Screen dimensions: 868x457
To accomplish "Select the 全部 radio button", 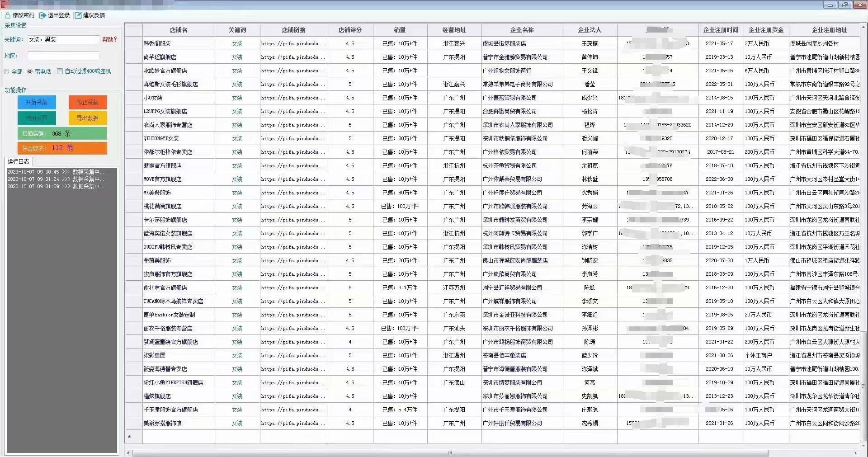I will 7,71.
